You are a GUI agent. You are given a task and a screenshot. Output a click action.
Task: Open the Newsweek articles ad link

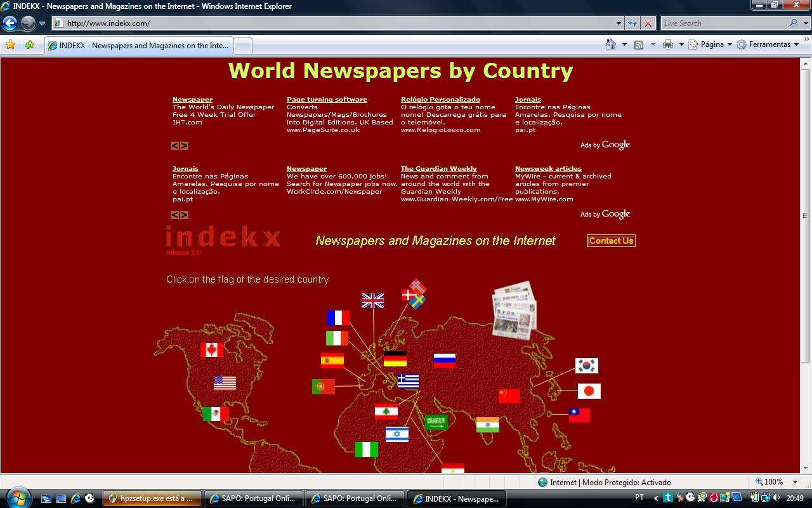pyautogui.click(x=548, y=169)
